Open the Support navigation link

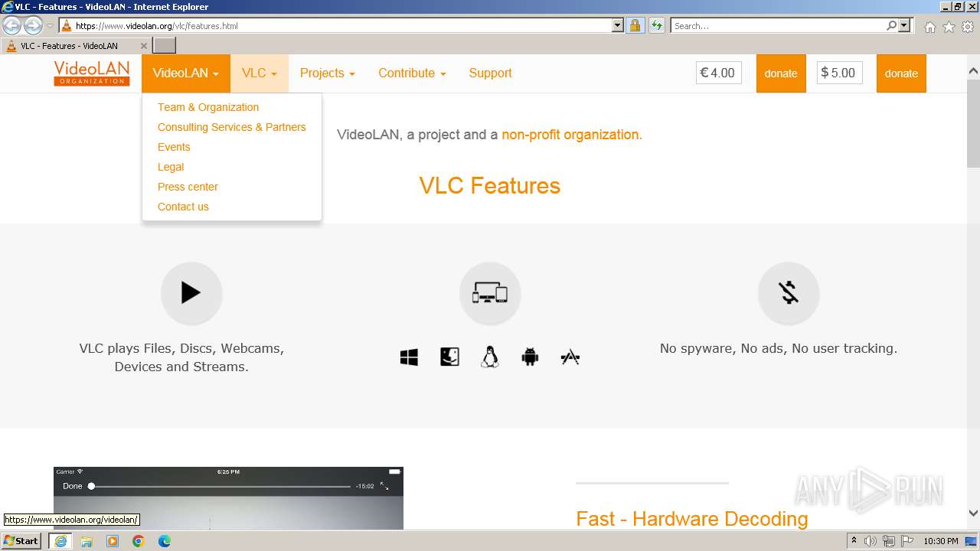point(490,73)
